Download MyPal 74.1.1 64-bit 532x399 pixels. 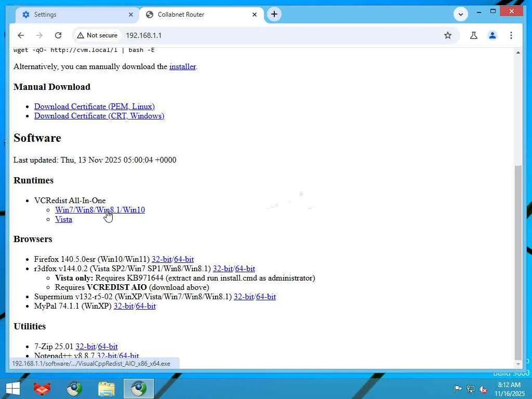click(146, 306)
